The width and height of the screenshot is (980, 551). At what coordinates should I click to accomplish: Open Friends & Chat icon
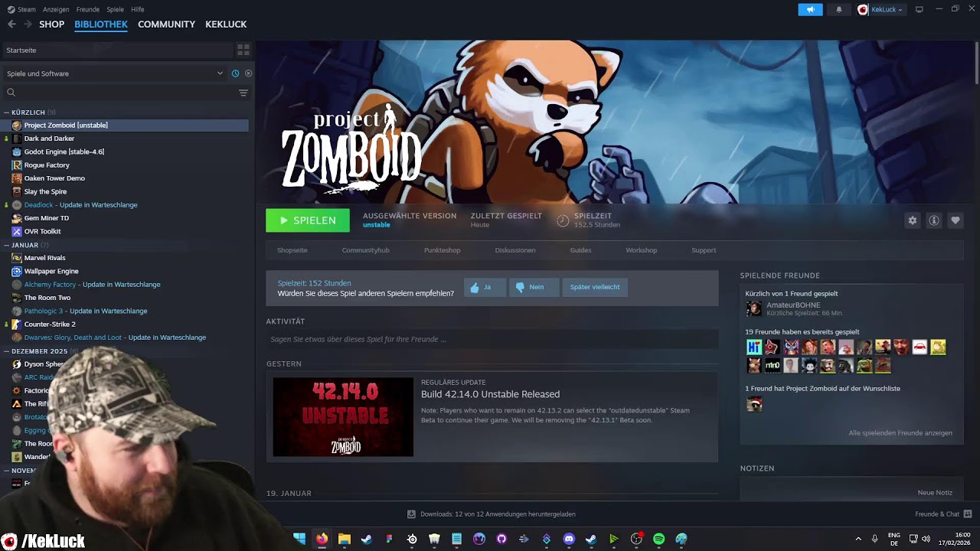[x=968, y=514]
